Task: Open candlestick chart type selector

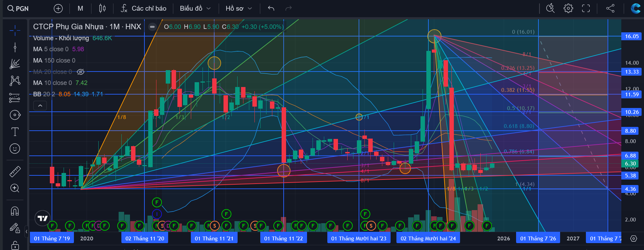Action: click(x=102, y=9)
